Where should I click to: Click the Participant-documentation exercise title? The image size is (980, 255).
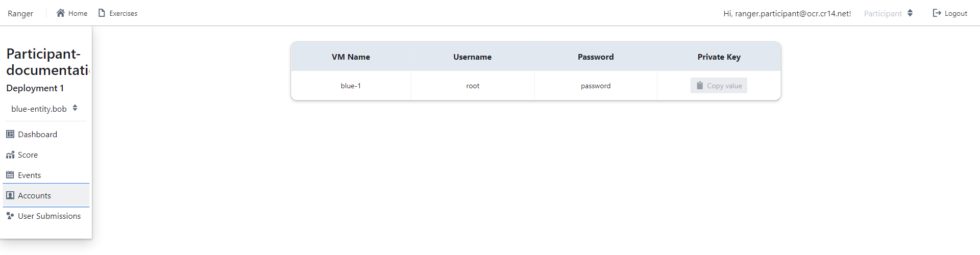(47, 61)
